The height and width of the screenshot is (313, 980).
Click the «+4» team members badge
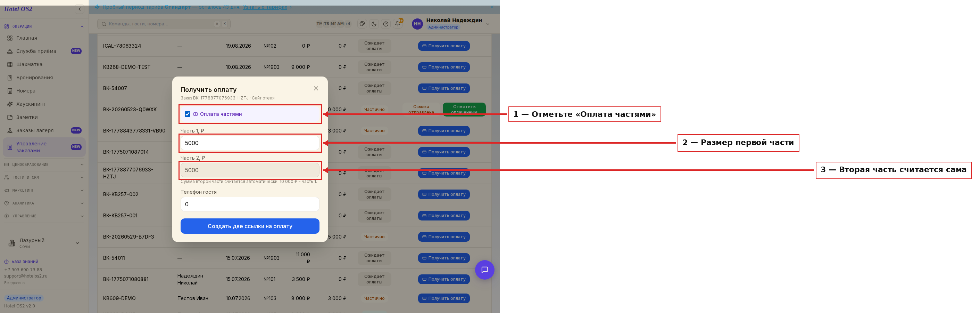tap(347, 24)
